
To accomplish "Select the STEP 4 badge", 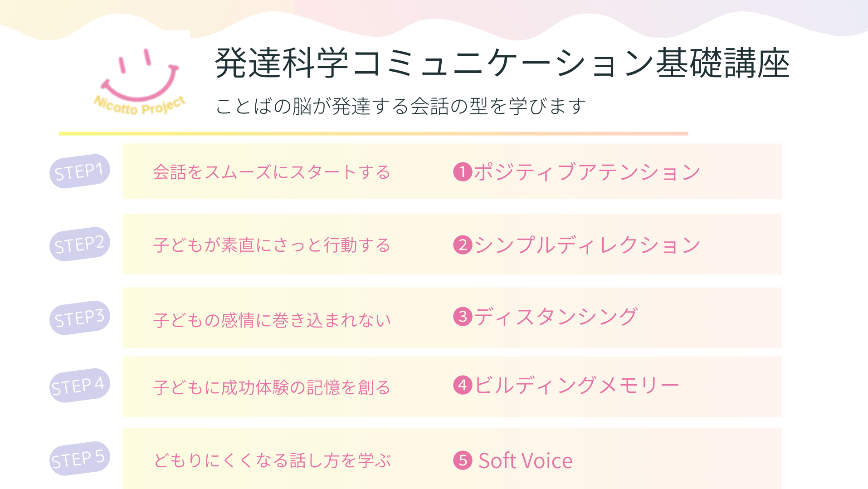I will (79, 386).
